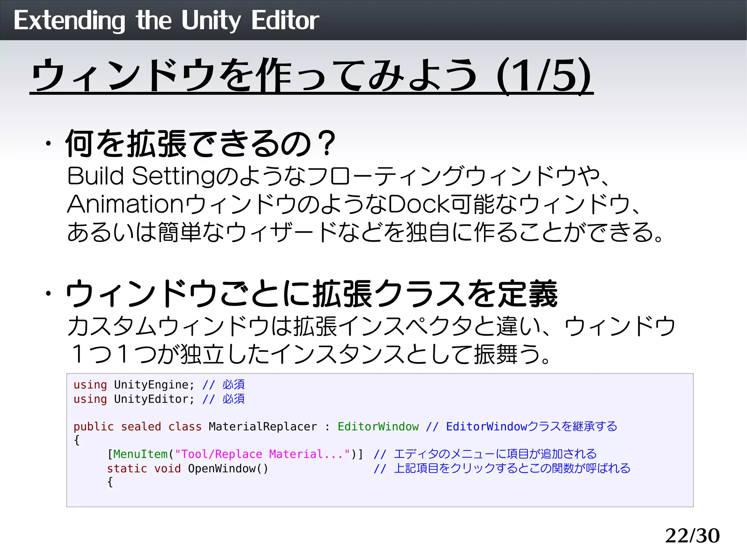Click 'public sealed class MaterialReplacer' in the code
This screenshot has height=560, width=747.
click(195, 426)
